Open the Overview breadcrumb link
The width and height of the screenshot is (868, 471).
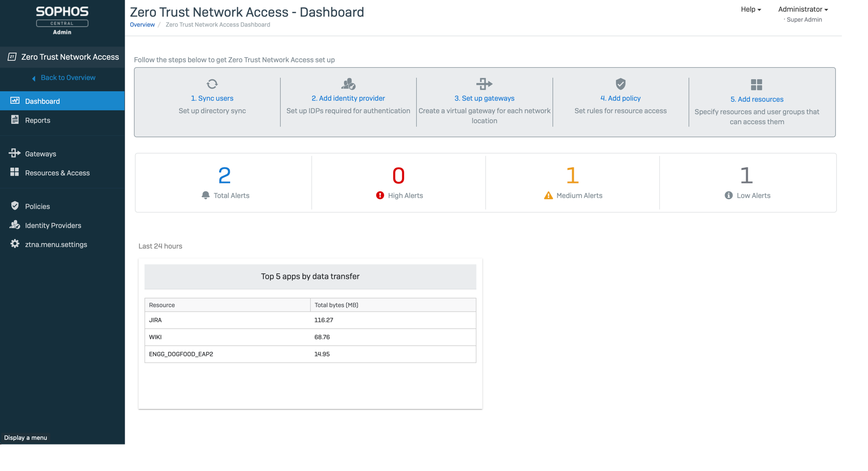142,24
